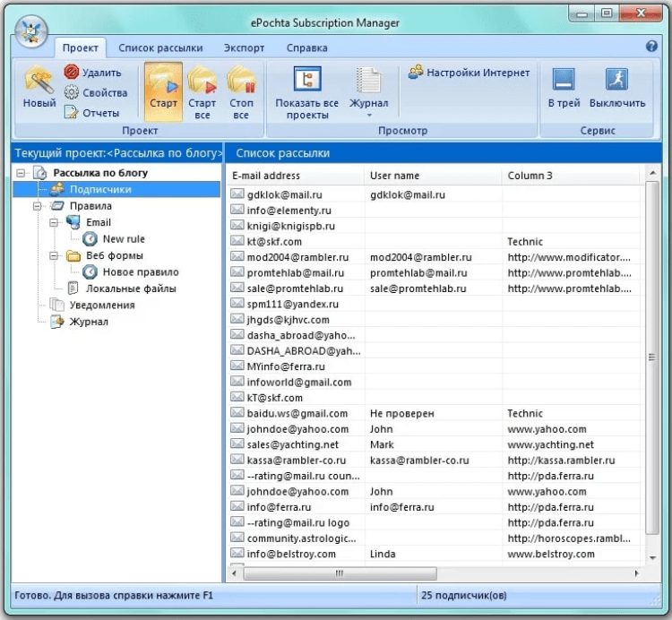Collapse Рассылка по блогу root node
This screenshot has width=672, height=620.
point(20,173)
